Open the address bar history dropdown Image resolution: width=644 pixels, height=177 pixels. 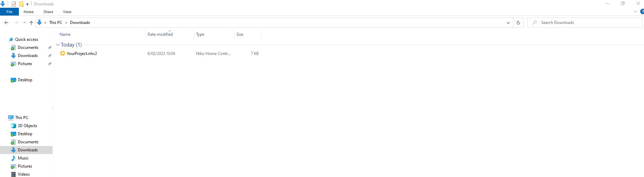pos(508,23)
